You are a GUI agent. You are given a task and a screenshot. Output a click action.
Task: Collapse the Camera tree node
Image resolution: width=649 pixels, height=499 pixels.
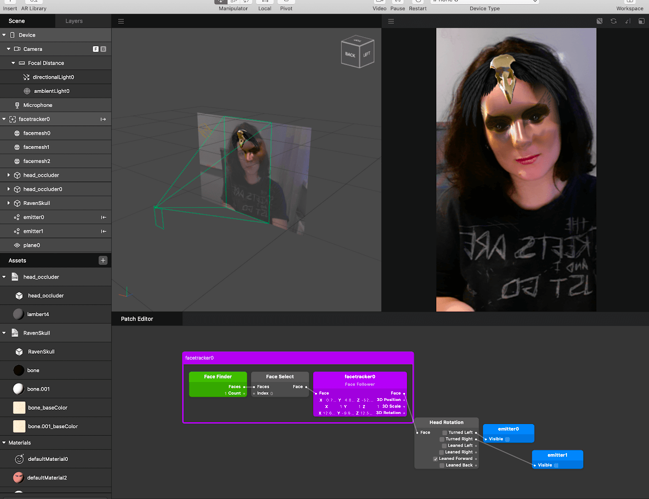coord(9,49)
